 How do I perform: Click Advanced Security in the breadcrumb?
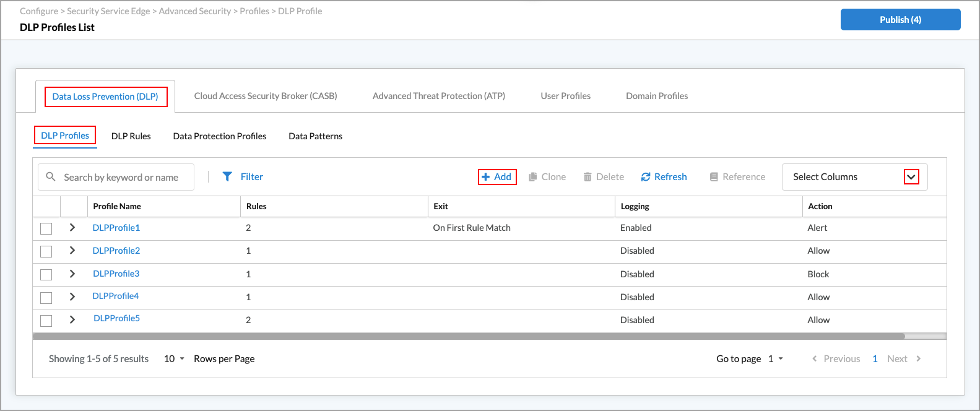tap(194, 11)
